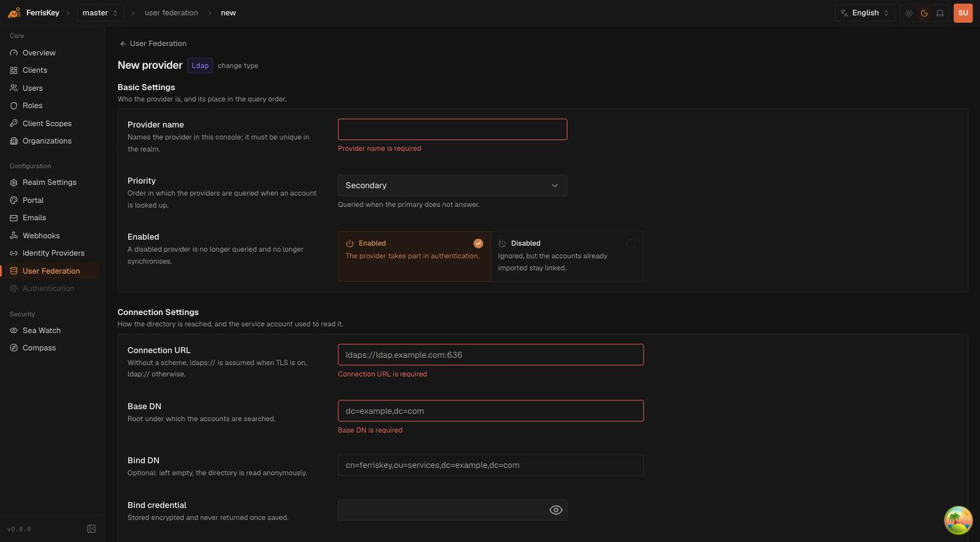Select the Enabled provider option

[414, 256]
